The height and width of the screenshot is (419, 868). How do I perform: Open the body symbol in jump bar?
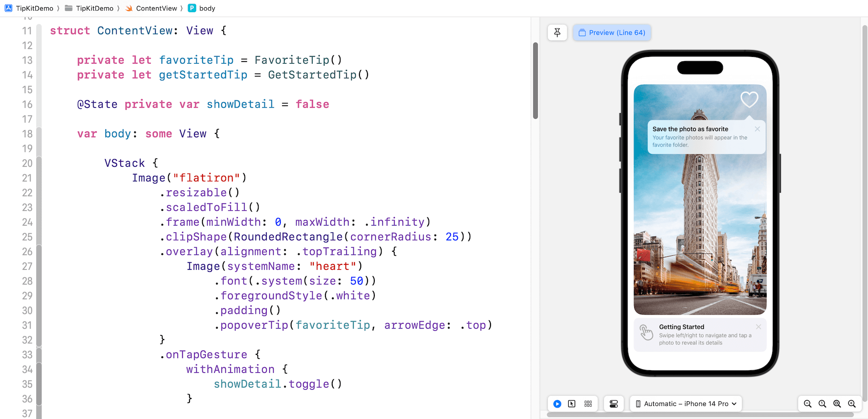coord(207,8)
